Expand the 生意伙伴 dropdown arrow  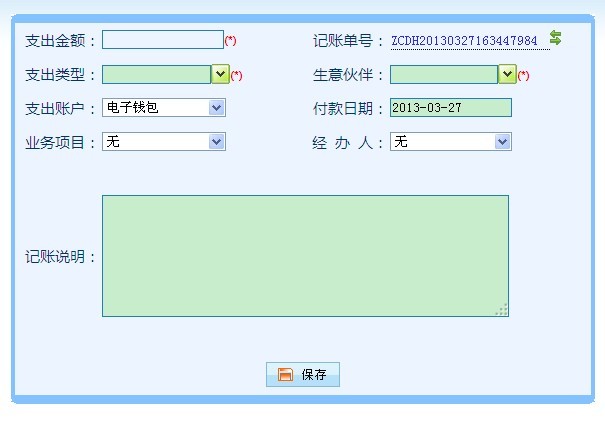pyautogui.click(x=507, y=75)
